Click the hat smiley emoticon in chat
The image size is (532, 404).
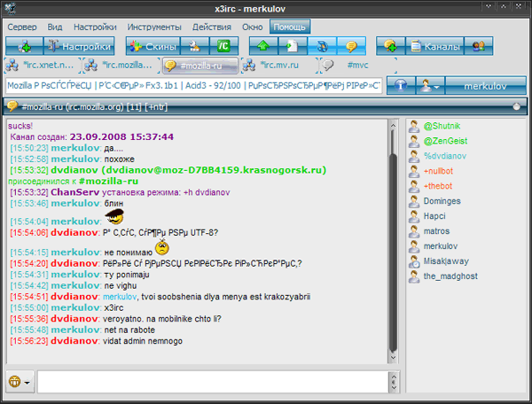coord(114,217)
